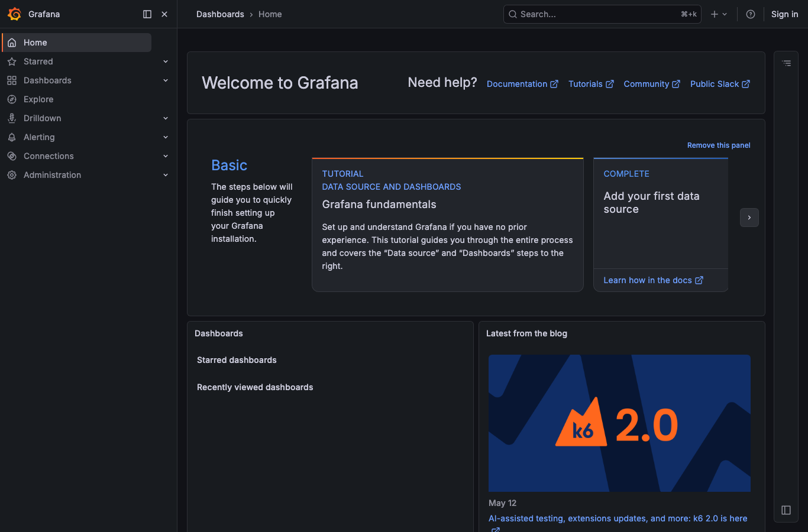This screenshot has width=808, height=532.
Task: Click the external icon beside Learn how in docs
Action: click(699, 280)
